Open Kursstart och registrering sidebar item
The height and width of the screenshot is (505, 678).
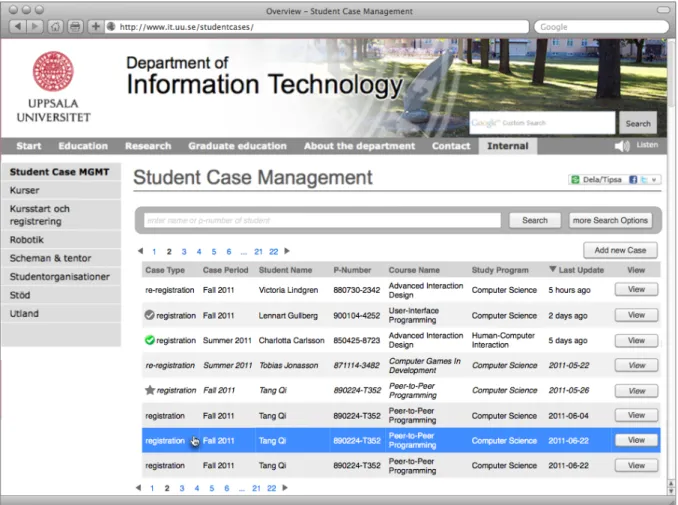(x=61, y=215)
